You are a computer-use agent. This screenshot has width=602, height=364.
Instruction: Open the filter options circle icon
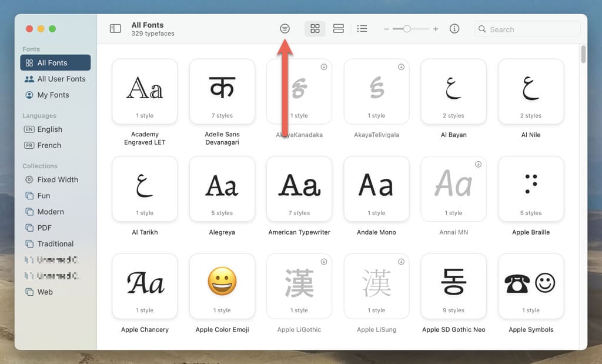(285, 28)
